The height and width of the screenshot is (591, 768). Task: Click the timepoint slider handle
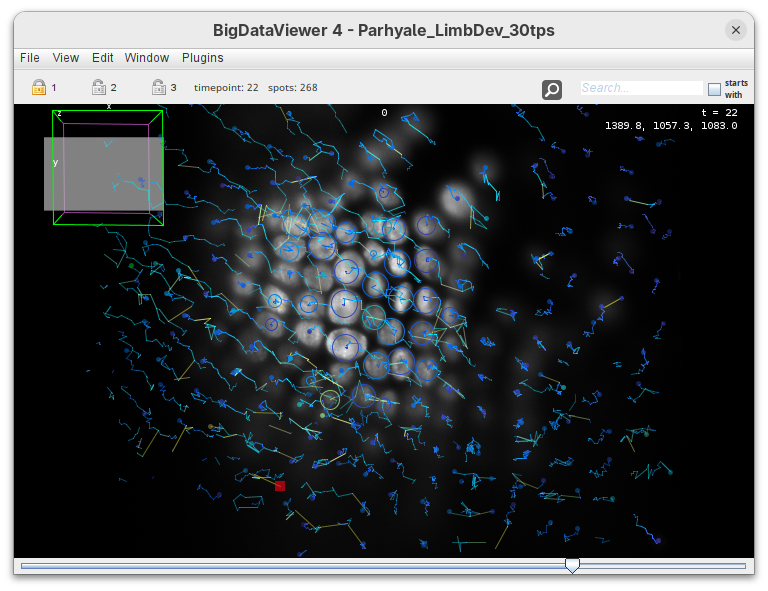pyautogui.click(x=572, y=566)
